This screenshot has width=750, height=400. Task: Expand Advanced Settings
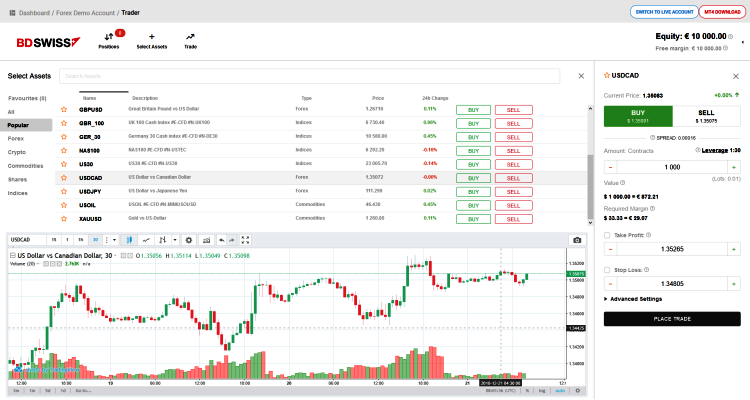coord(633,299)
